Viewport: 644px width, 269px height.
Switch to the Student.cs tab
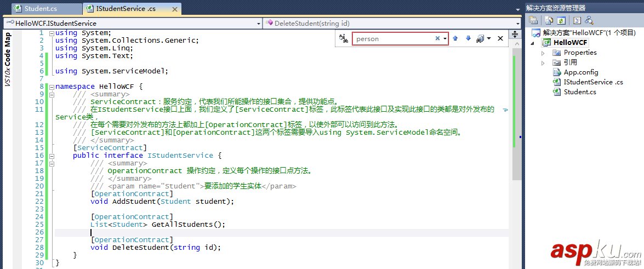coord(47,8)
